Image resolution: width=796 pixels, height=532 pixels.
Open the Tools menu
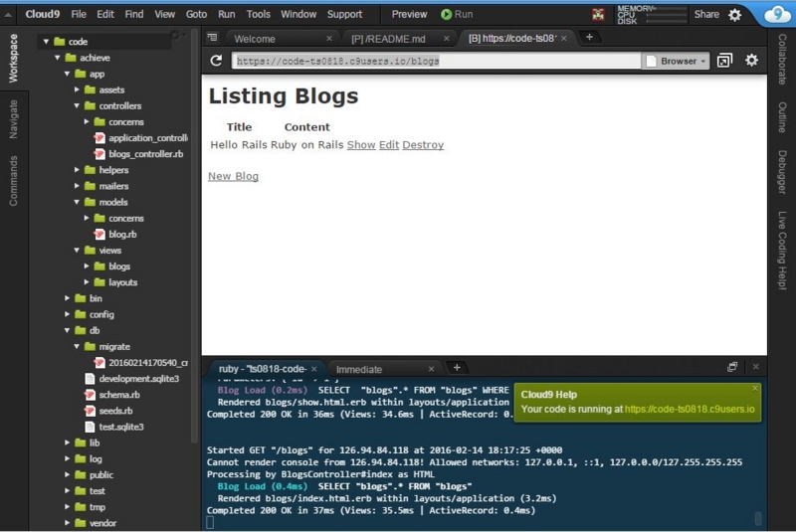258,14
